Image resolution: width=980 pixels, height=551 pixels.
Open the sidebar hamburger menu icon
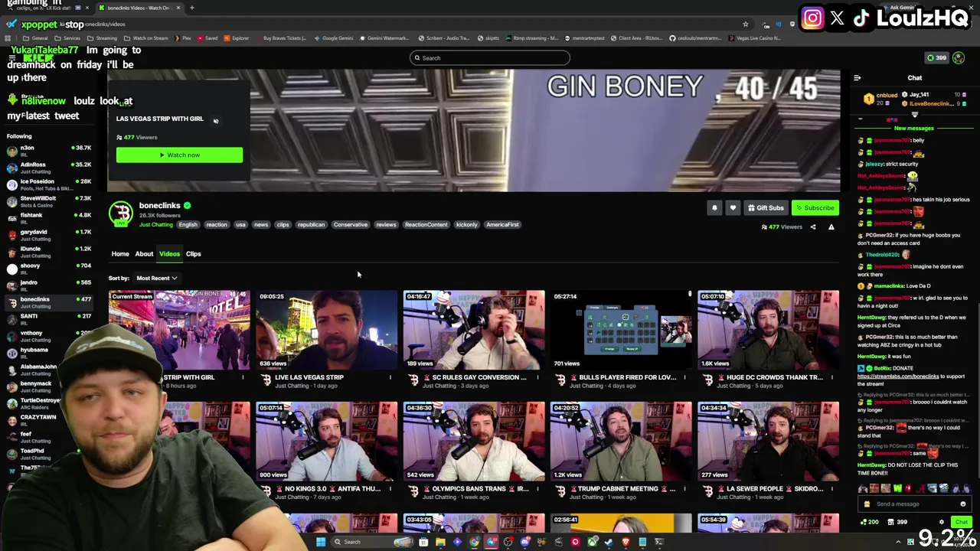click(x=12, y=58)
